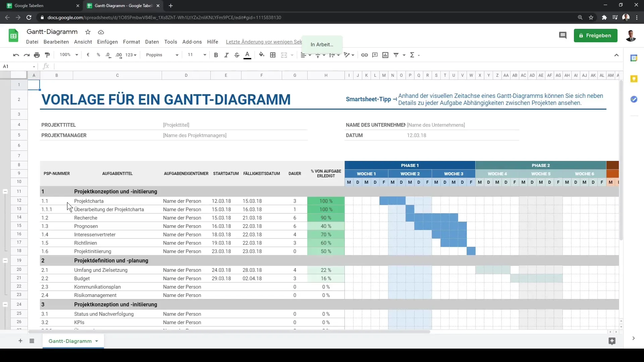Screen dimensions: 644x362
Task: Open the Daten menu
Action: pyautogui.click(x=152, y=42)
